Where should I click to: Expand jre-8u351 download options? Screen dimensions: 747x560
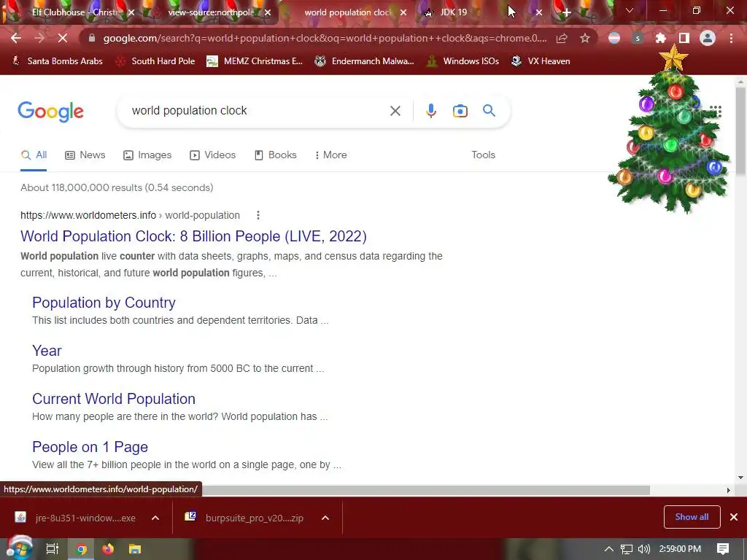tap(155, 518)
